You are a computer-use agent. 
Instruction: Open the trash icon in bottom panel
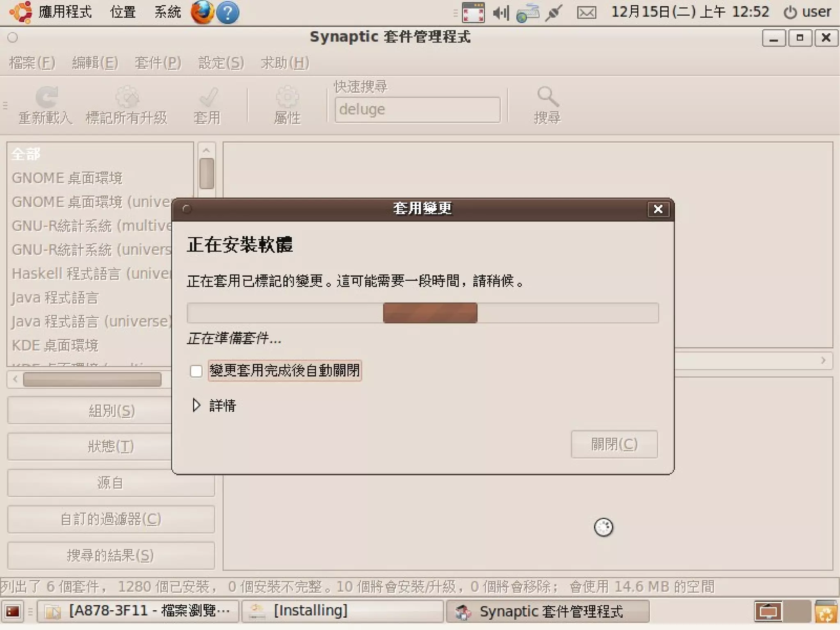point(826,612)
